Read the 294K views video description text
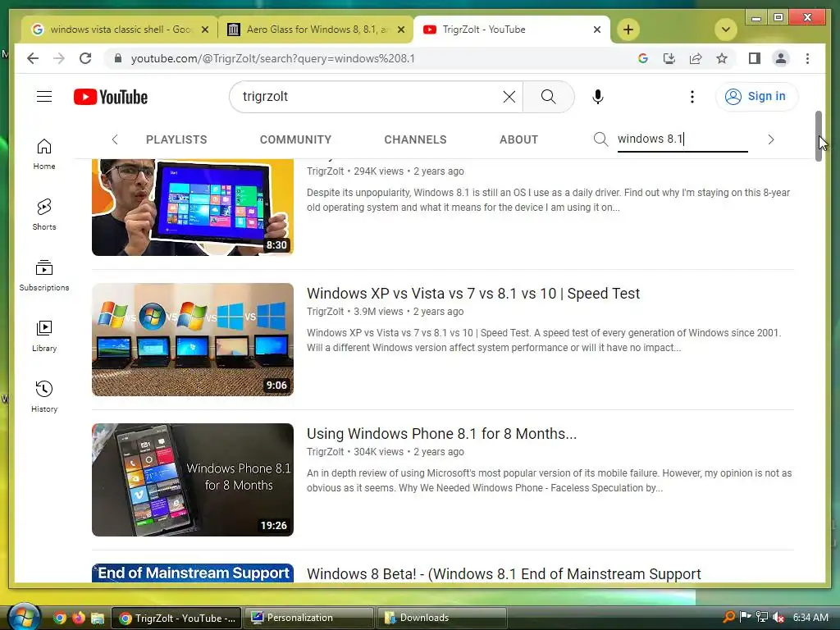 (x=548, y=200)
